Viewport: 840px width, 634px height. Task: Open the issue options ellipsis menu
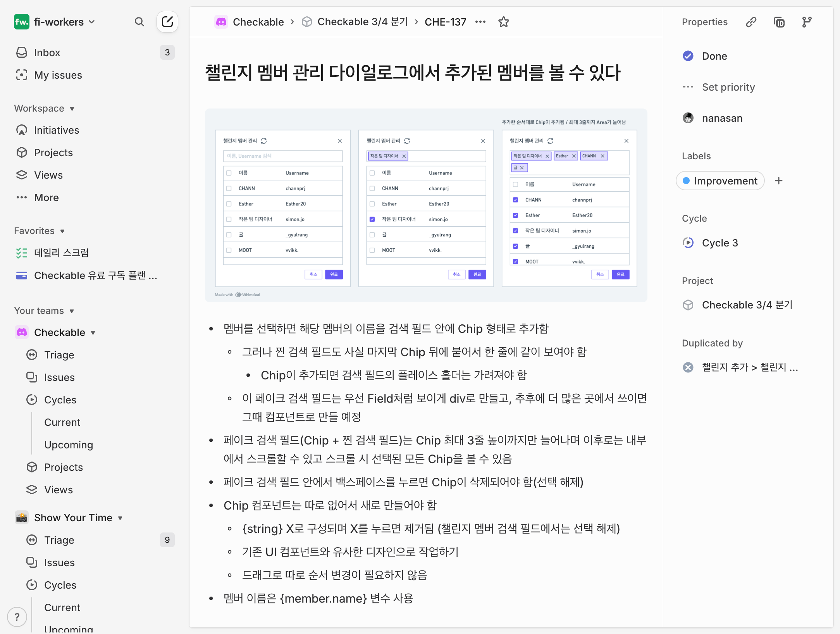pos(480,22)
